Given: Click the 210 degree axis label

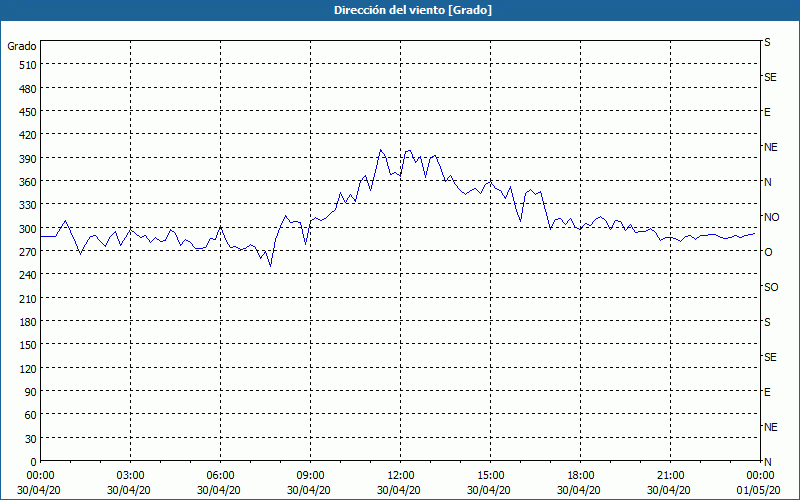Looking at the screenshot, I should click(29, 298).
